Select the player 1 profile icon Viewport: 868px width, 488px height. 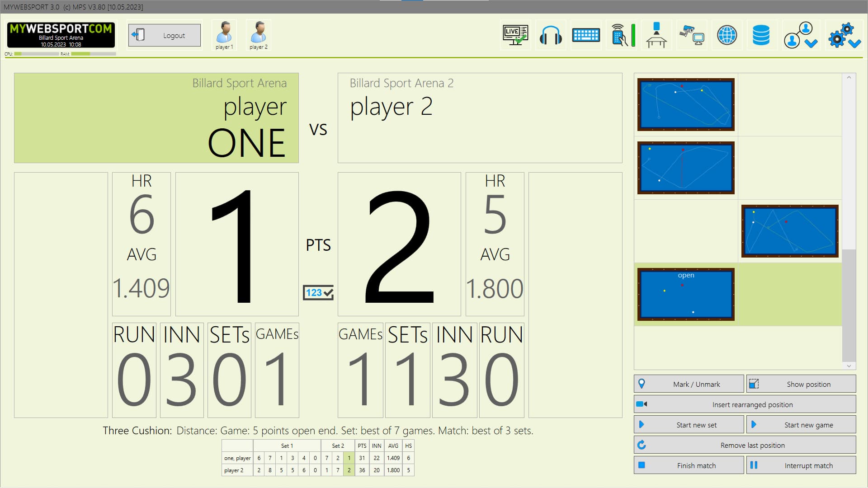pyautogui.click(x=224, y=35)
